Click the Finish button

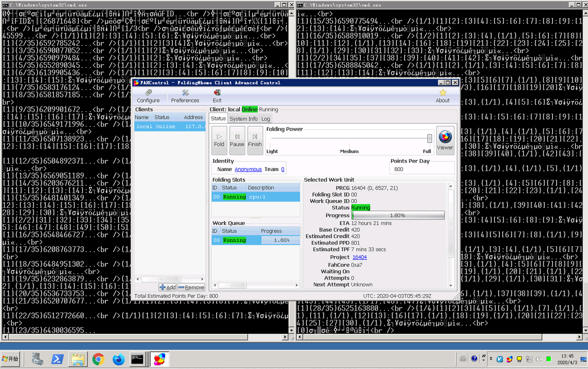click(x=255, y=140)
